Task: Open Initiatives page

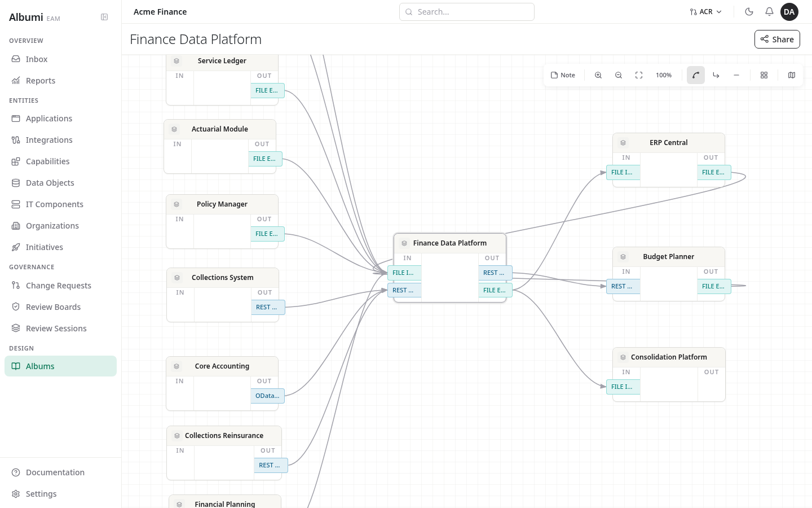Action: (60, 247)
